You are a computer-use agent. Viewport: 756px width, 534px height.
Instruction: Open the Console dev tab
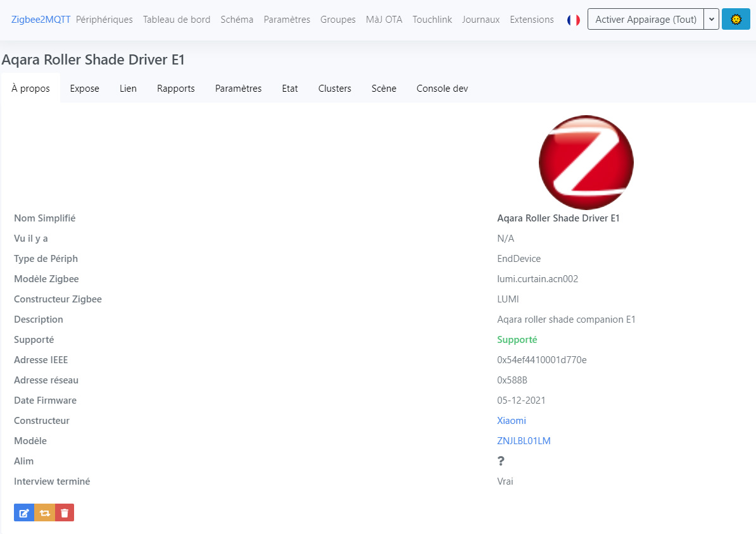[x=442, y=88]
